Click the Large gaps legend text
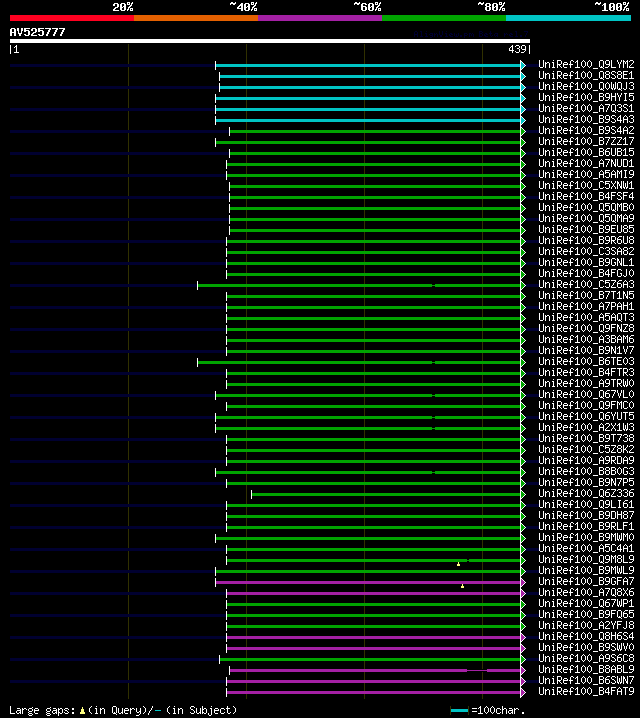The width and height of the screenshot is (640, 718). coord(42,710)
